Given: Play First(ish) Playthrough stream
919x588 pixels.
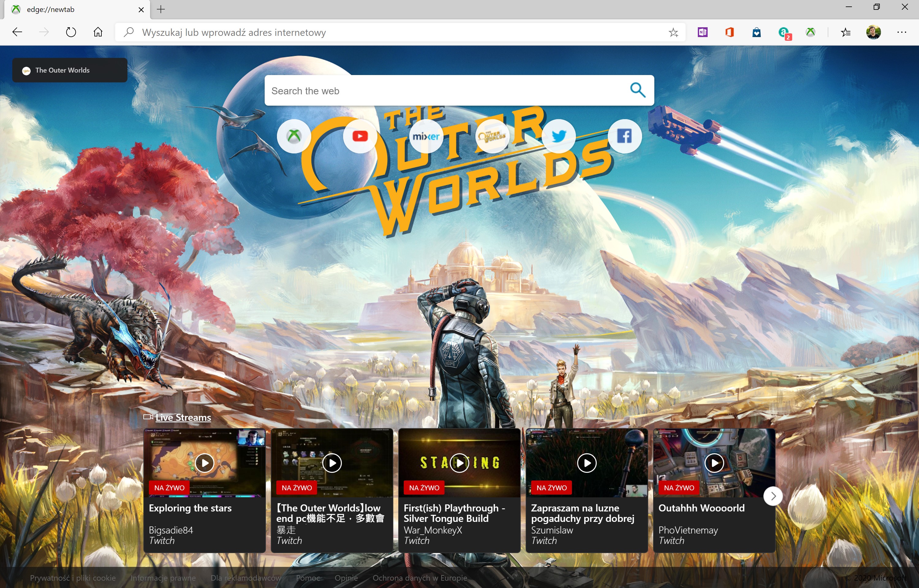Looking at the screenshot, I should tap(460, 463).
